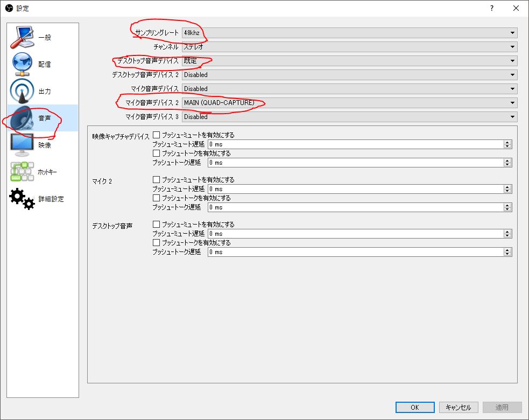Select the 一般 label in the sidebar
Image resolution: width=529 pixels, height=420 pixels.
[45, 38]
